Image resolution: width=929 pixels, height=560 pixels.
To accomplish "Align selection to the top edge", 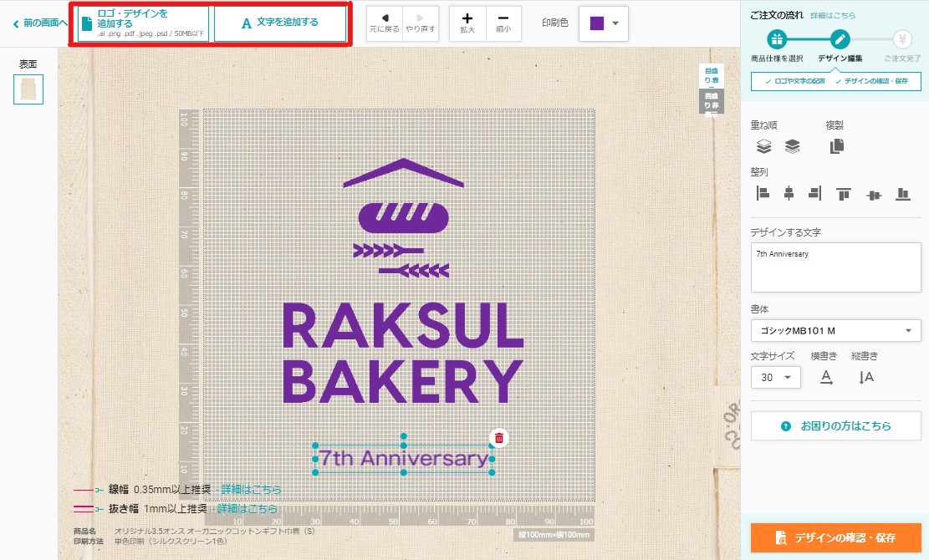I will pos(844,194).
